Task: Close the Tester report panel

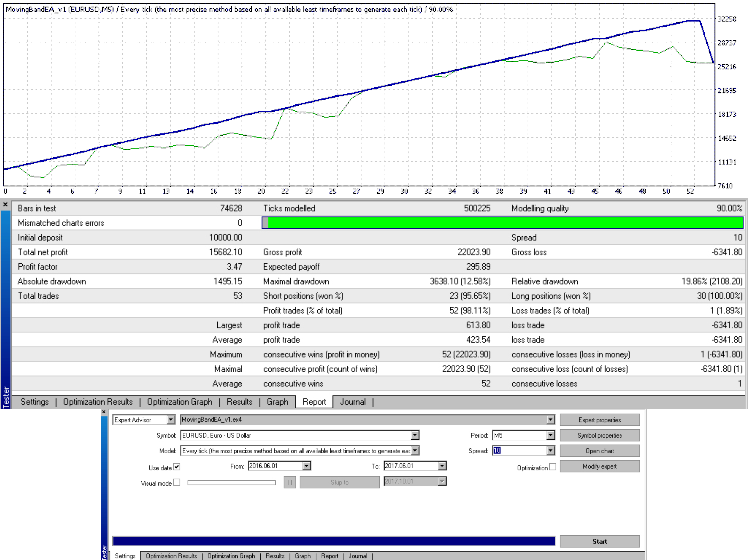Action: point(5,204)
